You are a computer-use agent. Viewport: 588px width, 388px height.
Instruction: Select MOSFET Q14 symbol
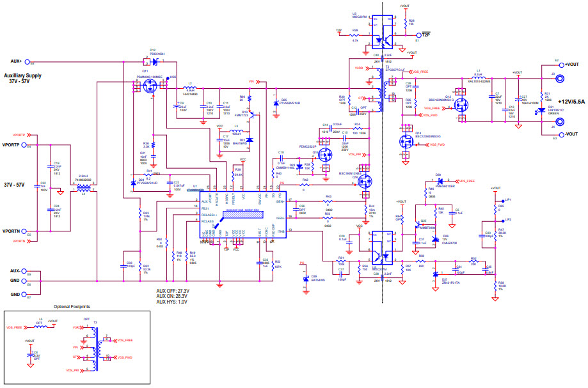(406, 141)
